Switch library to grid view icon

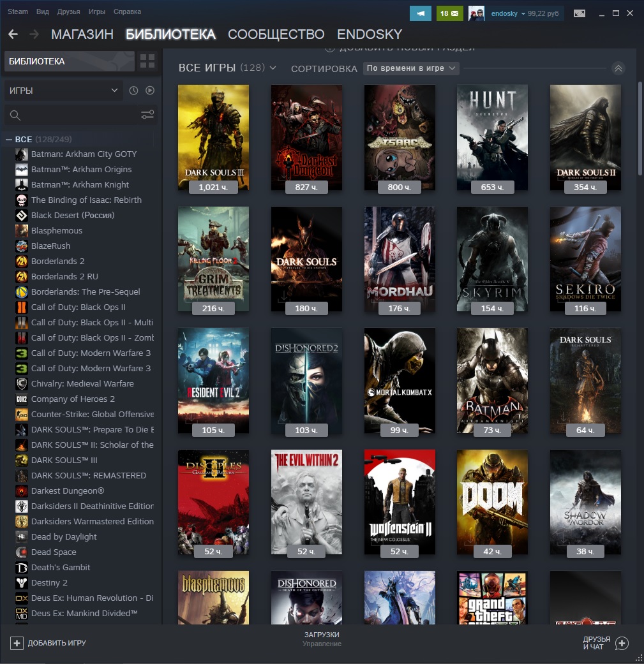click(x=147, y=61)
